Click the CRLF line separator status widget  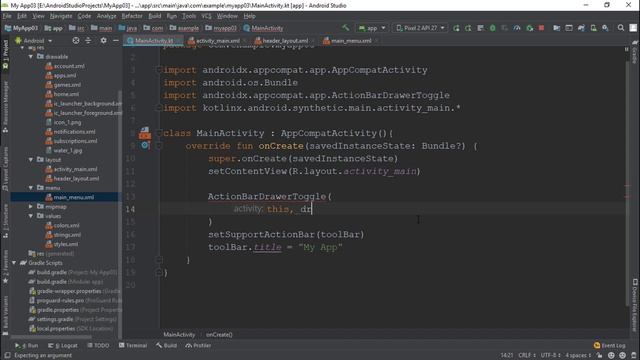tap(527, 356)
